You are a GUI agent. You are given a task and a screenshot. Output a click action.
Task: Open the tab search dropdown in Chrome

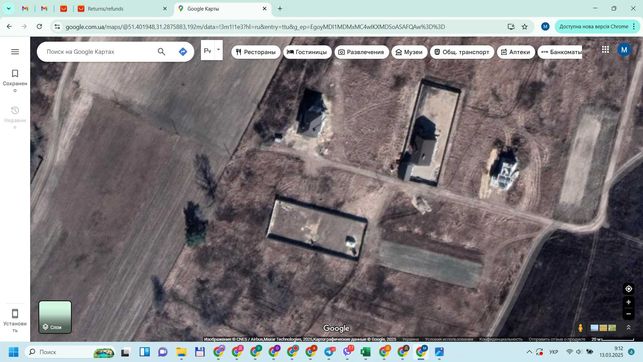pos(8,8)
